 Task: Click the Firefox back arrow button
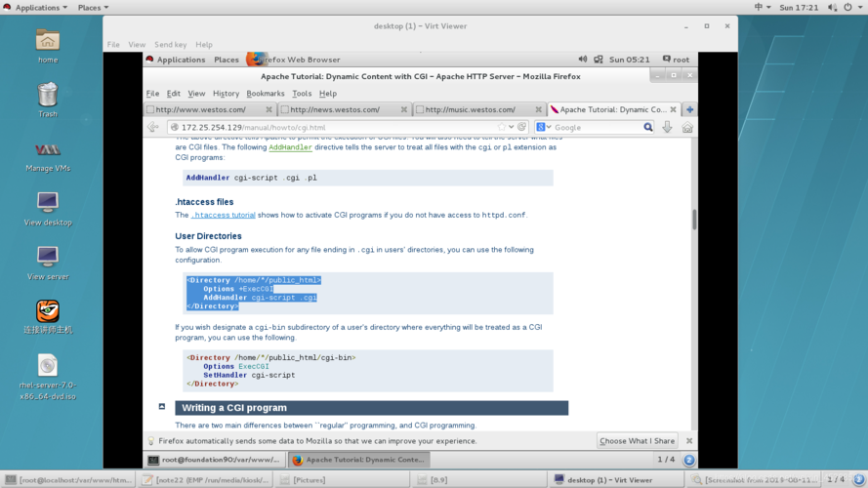click(153, 127)
